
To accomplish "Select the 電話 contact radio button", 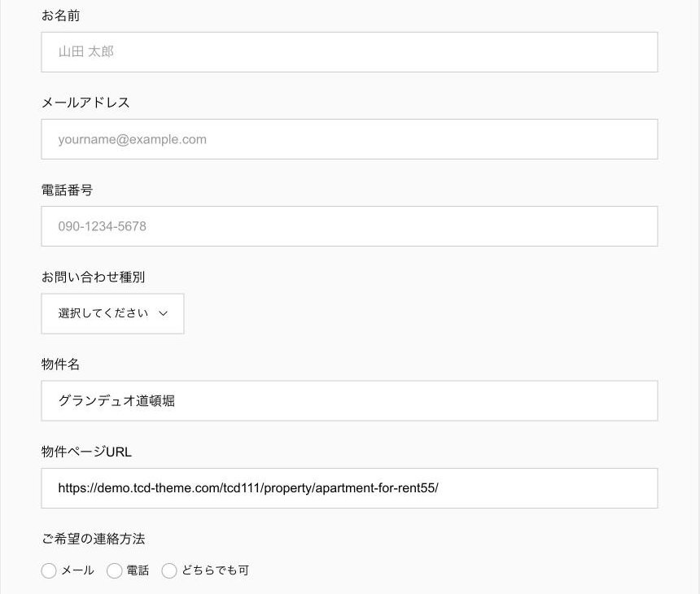I will (x=114, y=570).
